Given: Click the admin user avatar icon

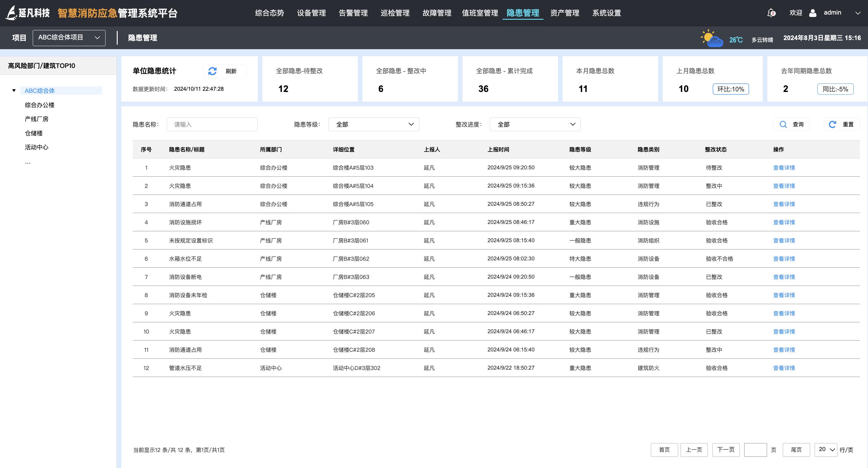Looking at the screenshot, I should 813,12.
